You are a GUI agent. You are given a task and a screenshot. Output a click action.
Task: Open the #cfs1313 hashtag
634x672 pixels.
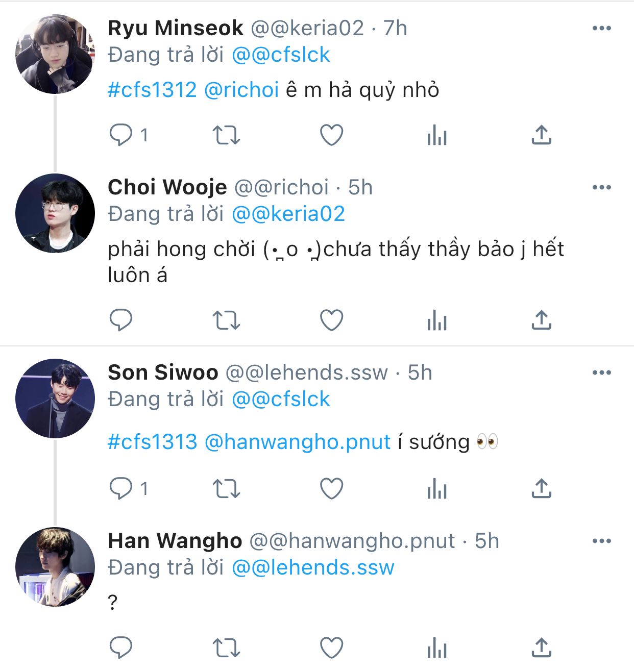[152, 442]
